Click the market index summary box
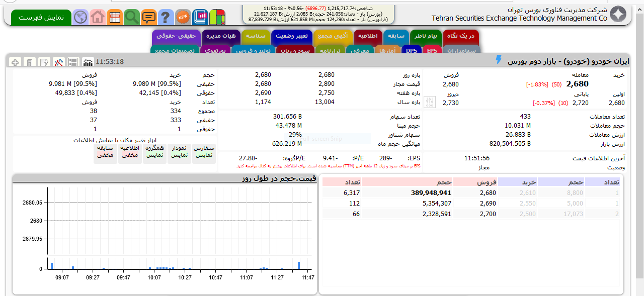The width and height of the screenshot is (644, 296). coord(318,14)
